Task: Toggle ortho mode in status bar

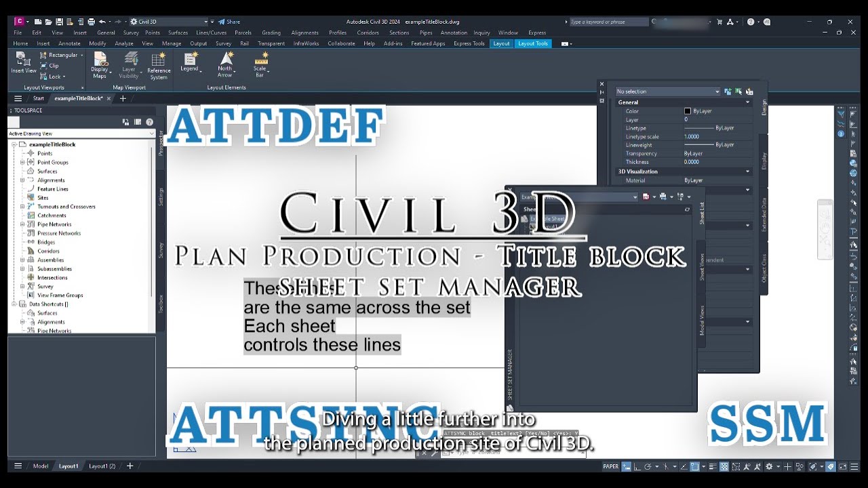Action: tap(637, 466)
